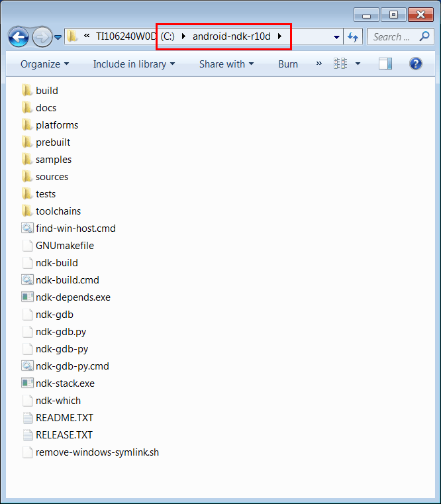Select ndk-gdb-py file icon
The width and height of the screenshot is (441, 504).
click(x=27, y=349)
